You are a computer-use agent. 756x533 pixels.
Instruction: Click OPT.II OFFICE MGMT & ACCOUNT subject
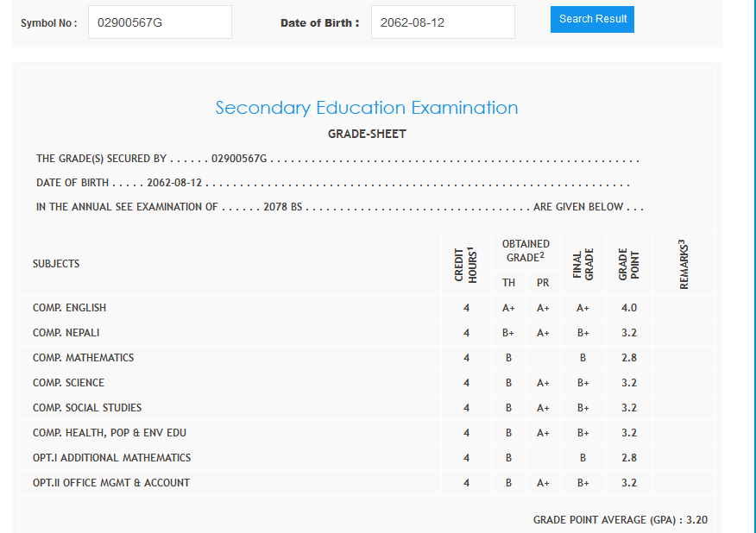pos(111,483)
